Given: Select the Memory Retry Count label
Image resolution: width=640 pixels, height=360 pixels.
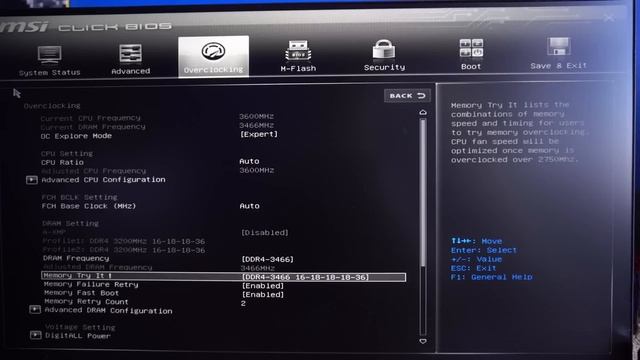Looking at the screenshot, I should (86, 302).
